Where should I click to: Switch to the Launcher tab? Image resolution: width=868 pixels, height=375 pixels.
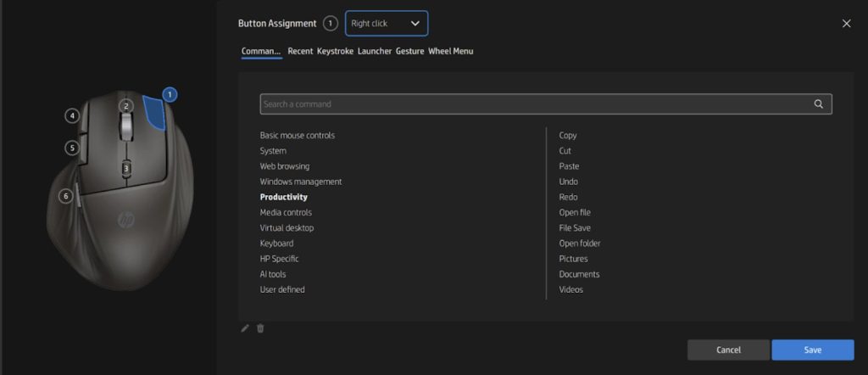tap(374, 51)
